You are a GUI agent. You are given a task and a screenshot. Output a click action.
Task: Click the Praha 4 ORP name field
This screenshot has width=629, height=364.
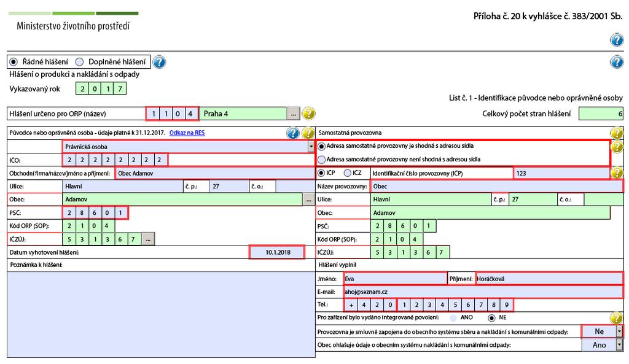(243, 114)
